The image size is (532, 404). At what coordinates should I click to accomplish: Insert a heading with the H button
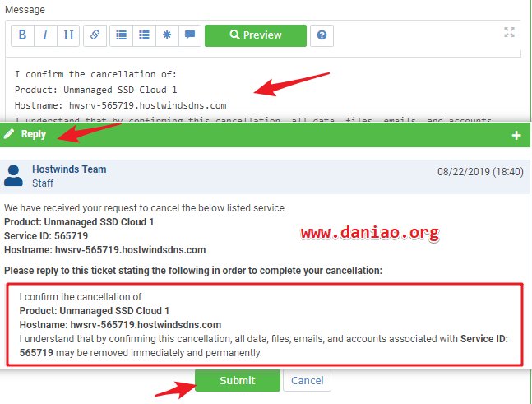68,35
